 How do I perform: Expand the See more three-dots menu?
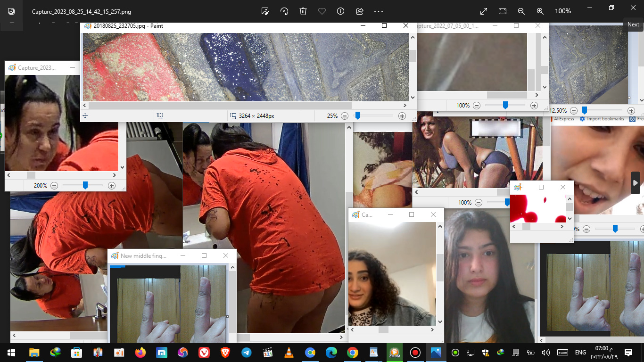click(x=379, y=11)
